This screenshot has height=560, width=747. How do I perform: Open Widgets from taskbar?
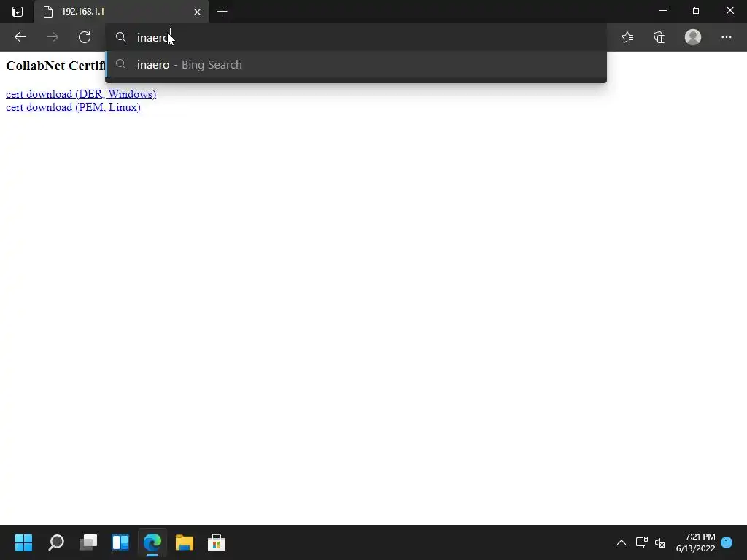pyautogui.click(x=120, y=542)
